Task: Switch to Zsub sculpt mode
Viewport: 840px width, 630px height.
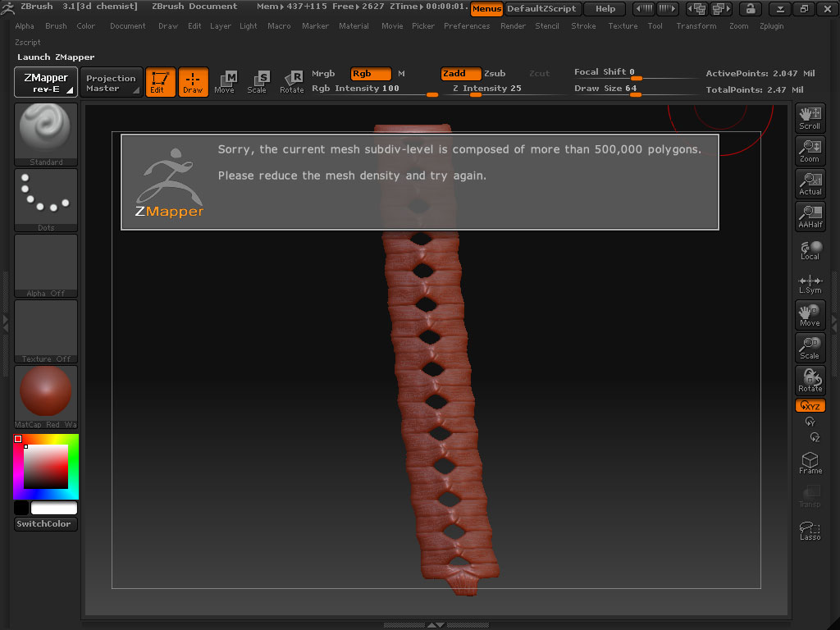Action: tap(495, 73)
